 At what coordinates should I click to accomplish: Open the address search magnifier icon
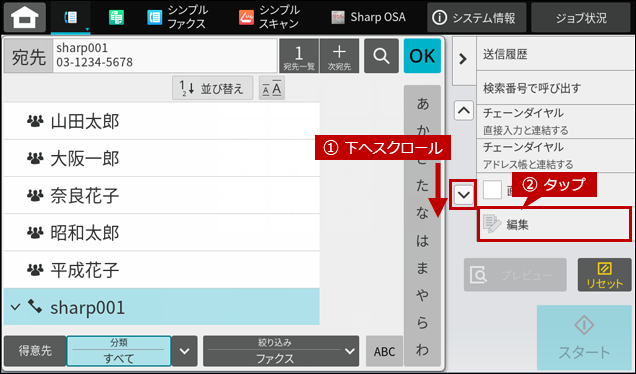click(x=381, y=56)
